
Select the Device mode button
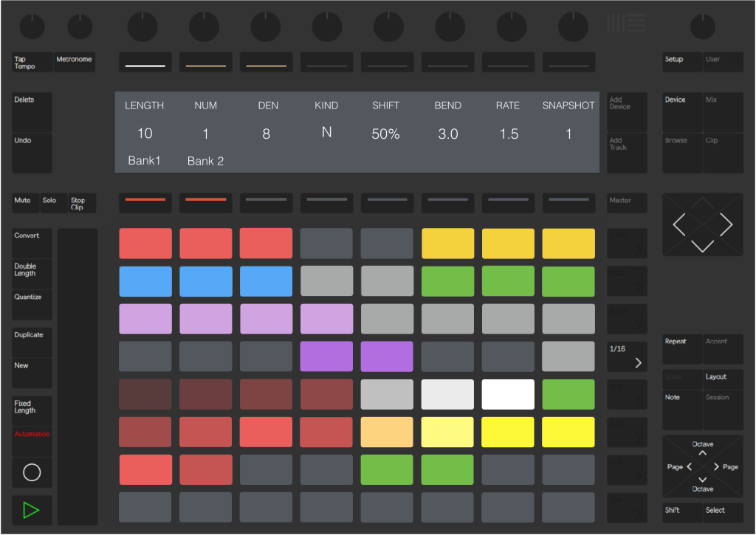(x=681, y=112)
